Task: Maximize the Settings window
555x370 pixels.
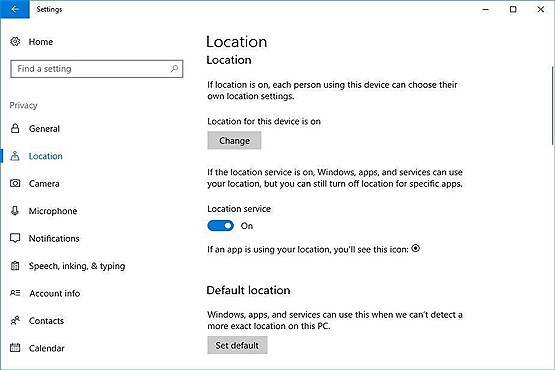Action: [x=513, y=9]
